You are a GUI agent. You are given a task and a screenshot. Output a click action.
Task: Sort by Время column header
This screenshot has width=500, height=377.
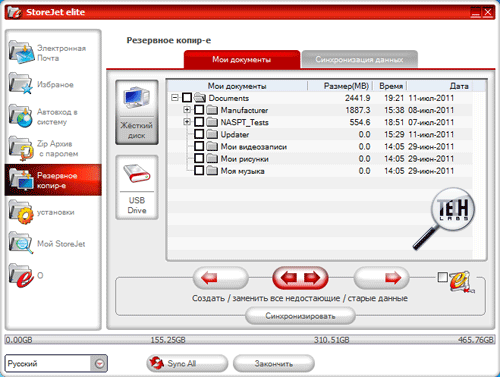click(390, 86)
